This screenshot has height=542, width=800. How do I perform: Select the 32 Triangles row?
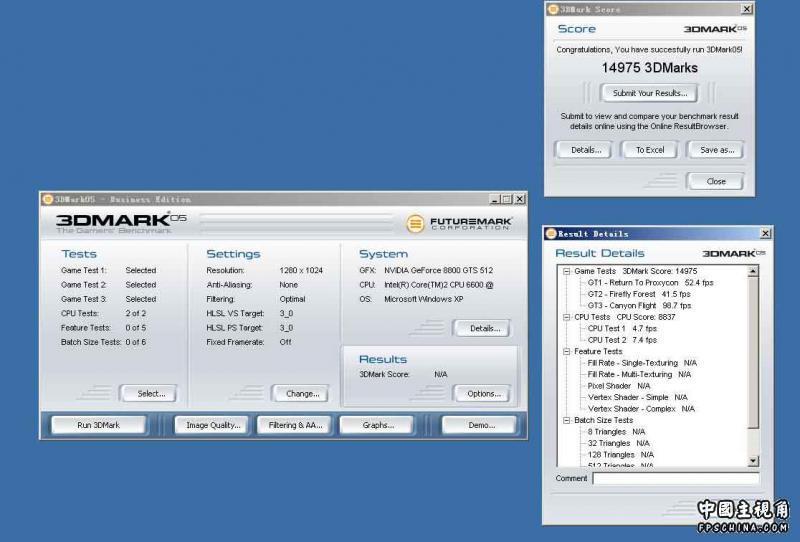point(618,444)
